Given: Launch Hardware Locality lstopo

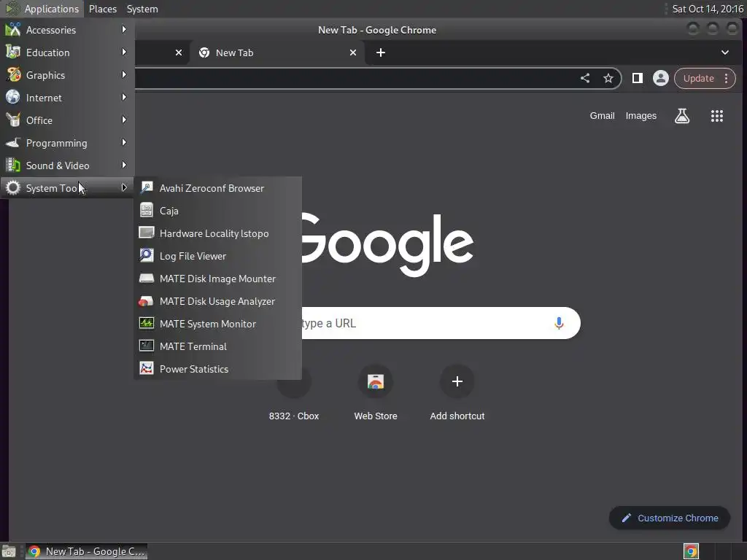Looking at the screenshot, I should (217, 233).
